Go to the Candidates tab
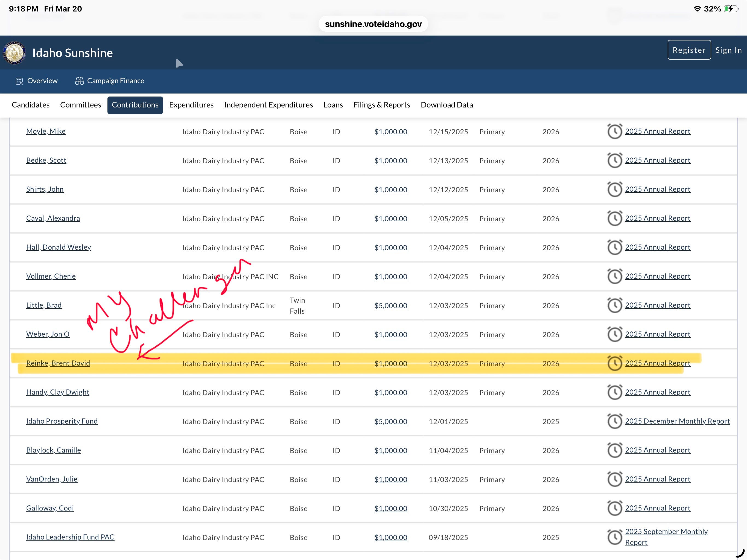 click(30, 105)
